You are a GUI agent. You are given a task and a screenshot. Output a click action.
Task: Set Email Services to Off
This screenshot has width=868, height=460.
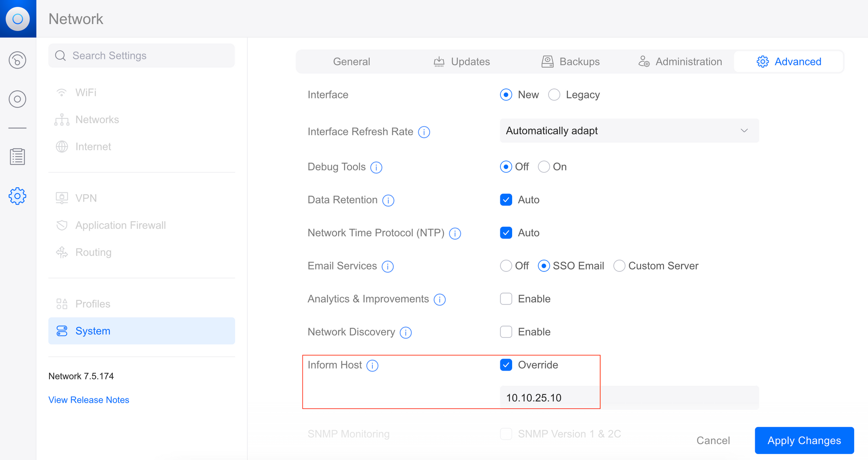click(506, 266)
